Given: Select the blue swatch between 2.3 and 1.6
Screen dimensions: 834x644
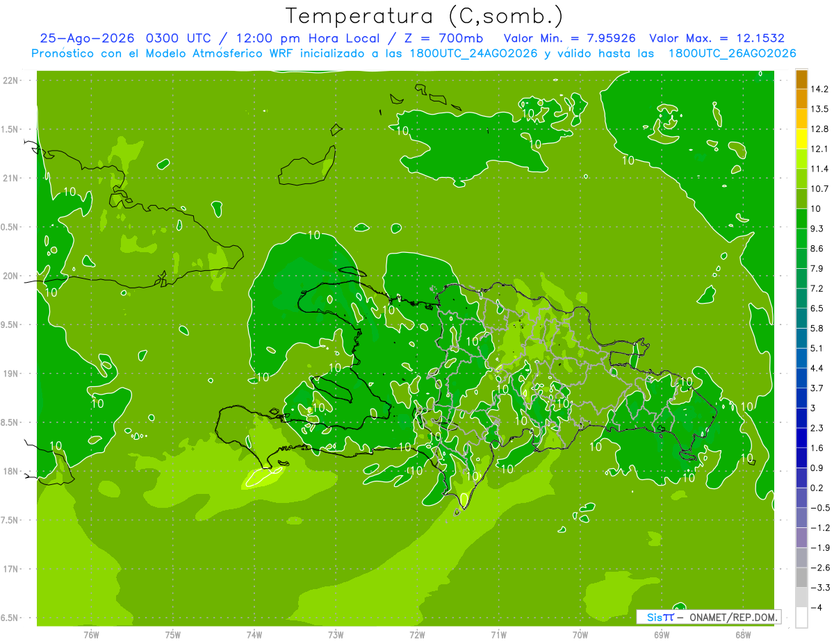Looking at the screenshot, I should [x=801, y=438].
